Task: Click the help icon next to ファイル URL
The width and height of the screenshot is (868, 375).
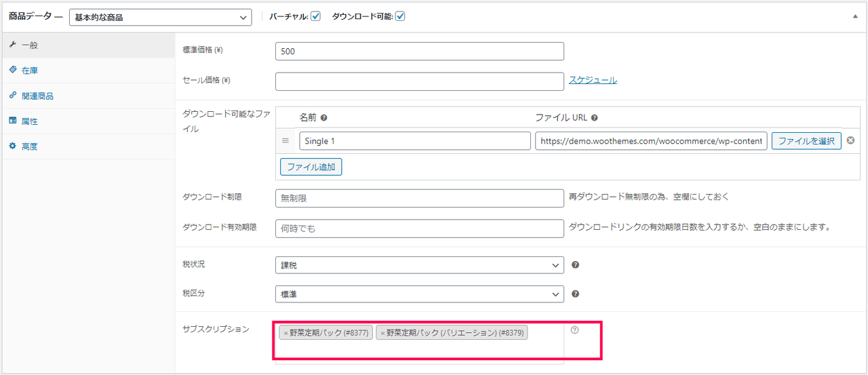Action: point(594,117)
